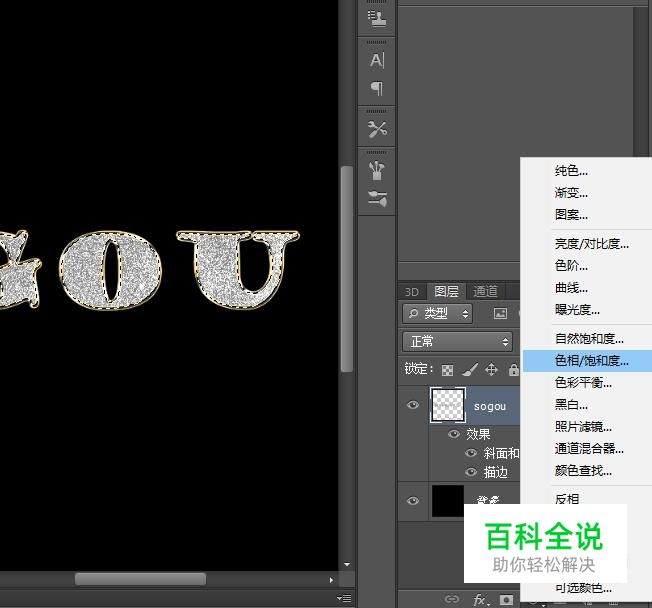Open the Paragraph panel icon
The height and width of the screenshot is (608, 652).
tap(377, 88)
